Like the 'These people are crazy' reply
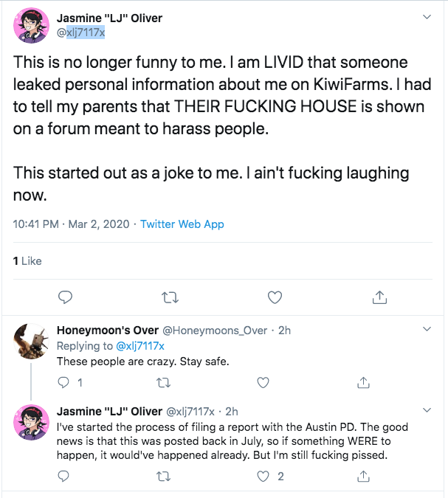 (x=263, y=382)
